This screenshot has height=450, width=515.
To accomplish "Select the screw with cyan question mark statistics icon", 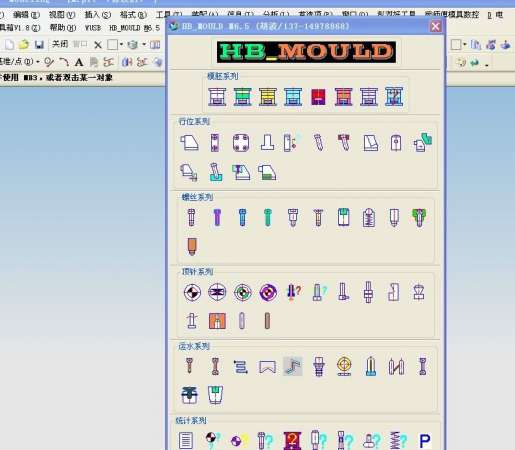I will pyautogui.click(x=265, y=440).
